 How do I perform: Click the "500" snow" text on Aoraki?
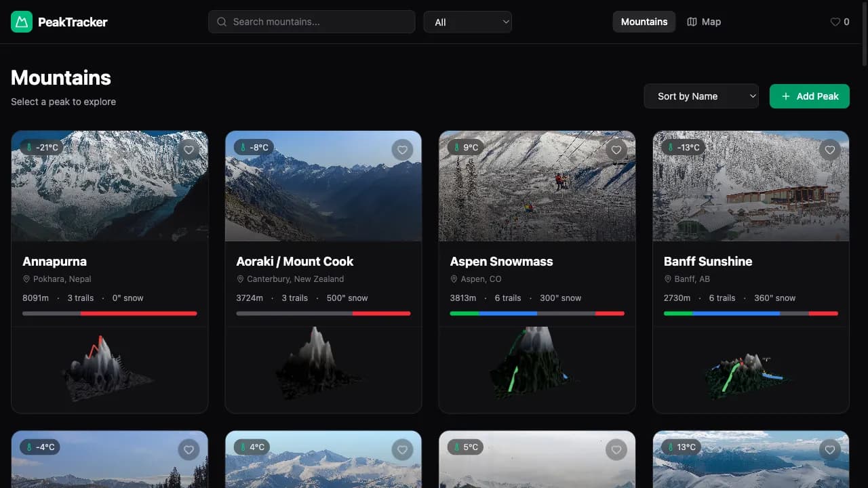pyautogui.click(x=347, y=298)
